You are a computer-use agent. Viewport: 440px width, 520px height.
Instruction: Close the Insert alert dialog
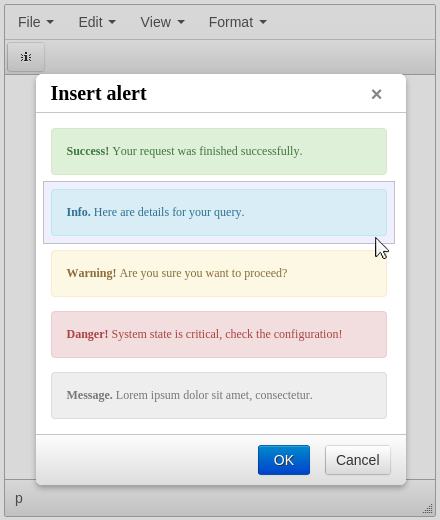[x=376, y=94]
